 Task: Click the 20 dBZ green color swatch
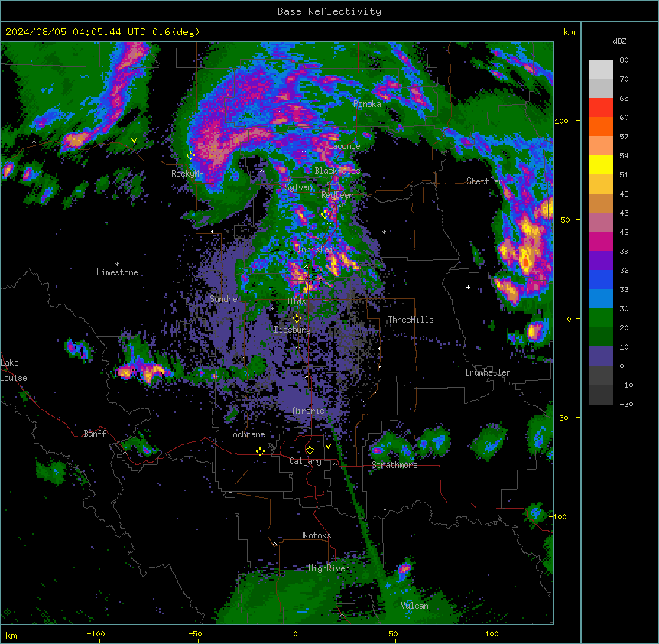[x=601, y=337]
